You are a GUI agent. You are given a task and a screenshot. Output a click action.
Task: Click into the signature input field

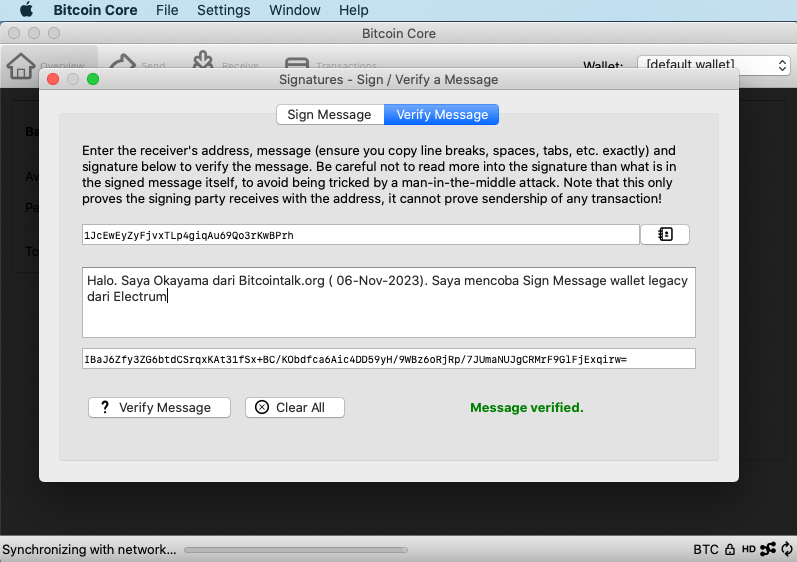coord(389,359)
